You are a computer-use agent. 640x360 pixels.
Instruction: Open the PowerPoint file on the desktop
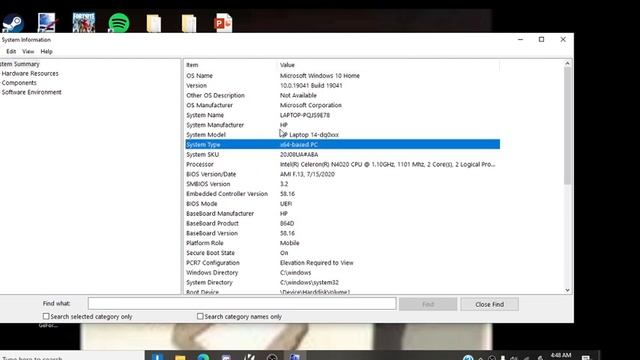point(223,23)
